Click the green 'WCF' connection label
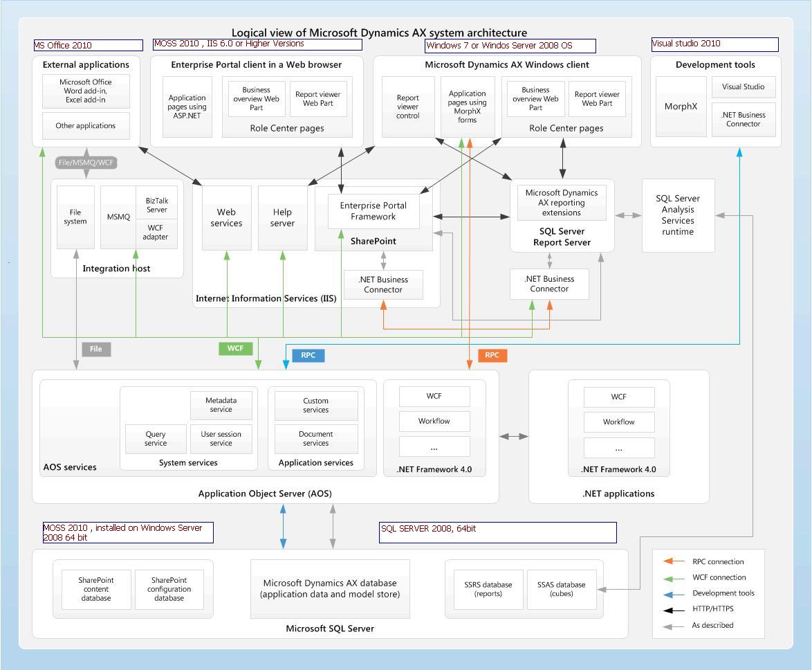The height and width of the screenshot is (670, 812). (236, 348)
